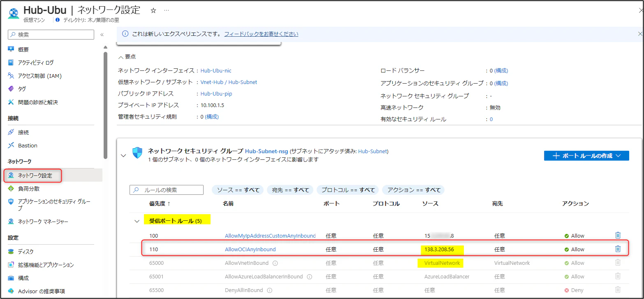Open the Hub-Ubu-nic network interface link

pyautogui.click(x=216, y=70)
